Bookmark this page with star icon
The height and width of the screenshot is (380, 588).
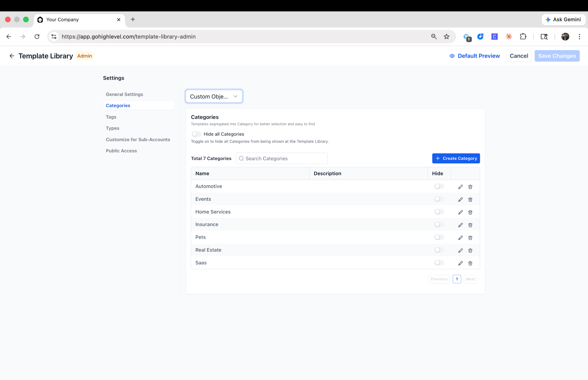[446, 36]
